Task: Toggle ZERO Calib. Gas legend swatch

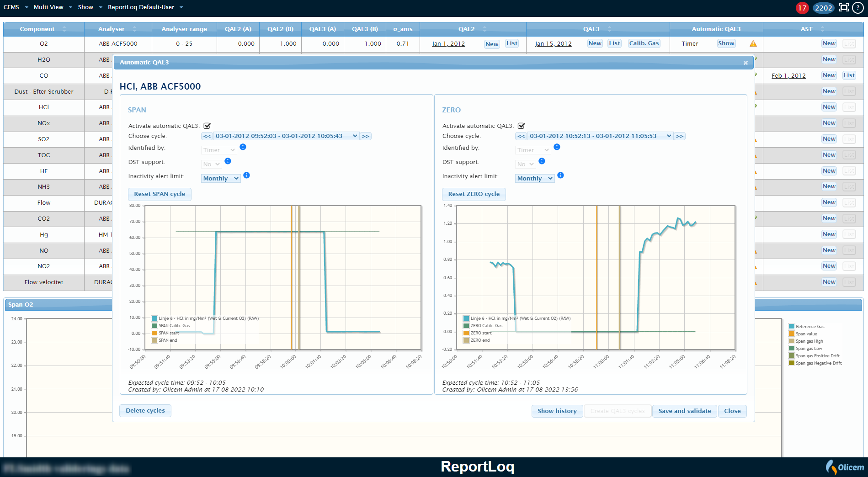Action: coord(466,326)
